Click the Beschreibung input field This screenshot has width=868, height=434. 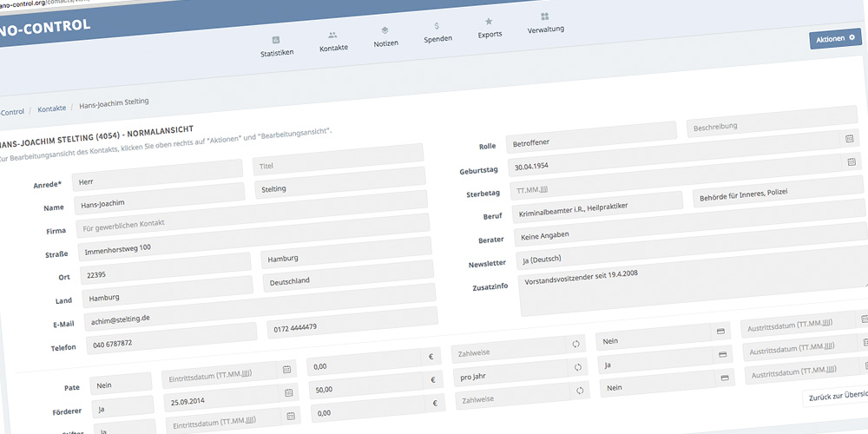pos(772,121)
